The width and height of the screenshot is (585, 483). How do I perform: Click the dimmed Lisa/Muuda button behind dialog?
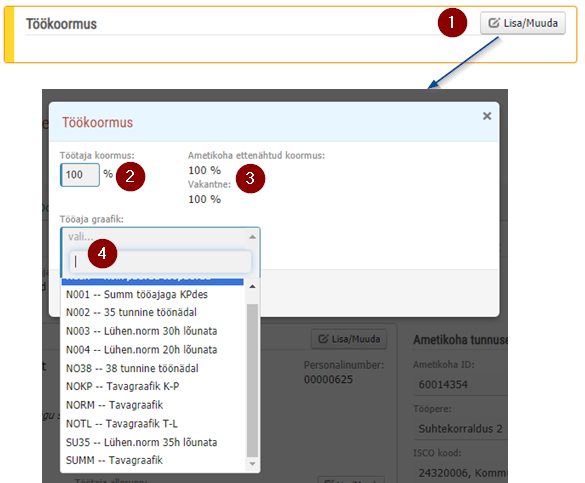[349, 339]
